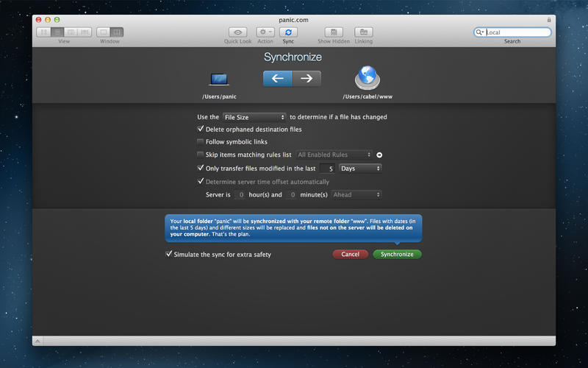Click the blue sync plan summary bubble
The width and height of the screenshot is (588, 368).
[293, 227]
